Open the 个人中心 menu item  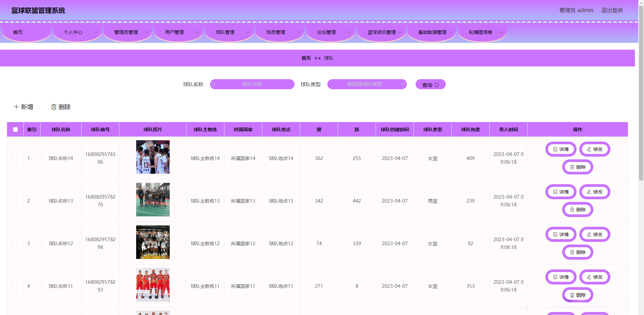(77, 32)
